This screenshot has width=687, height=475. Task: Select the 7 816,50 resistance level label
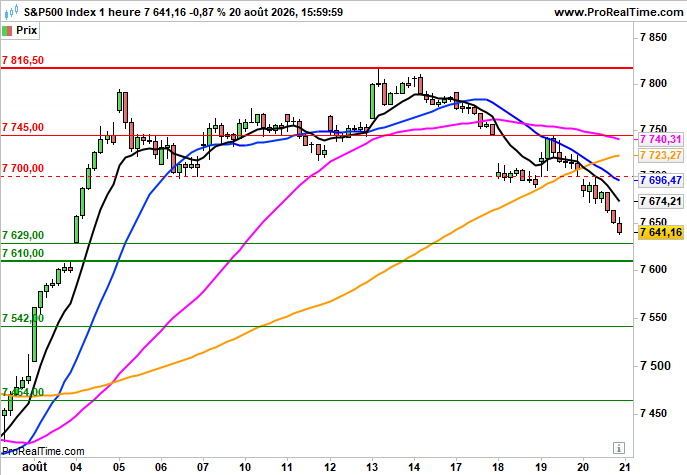click(x=23, y=60)
